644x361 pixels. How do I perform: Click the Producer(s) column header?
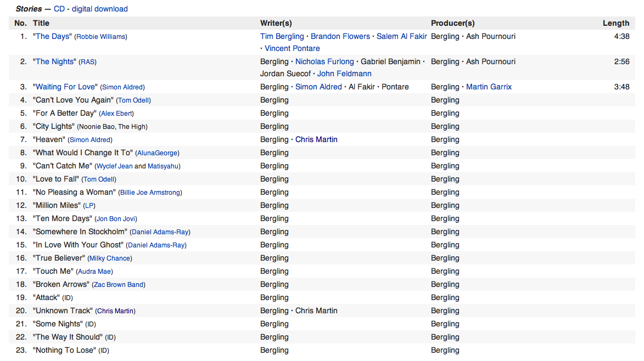tap(452, 23)
